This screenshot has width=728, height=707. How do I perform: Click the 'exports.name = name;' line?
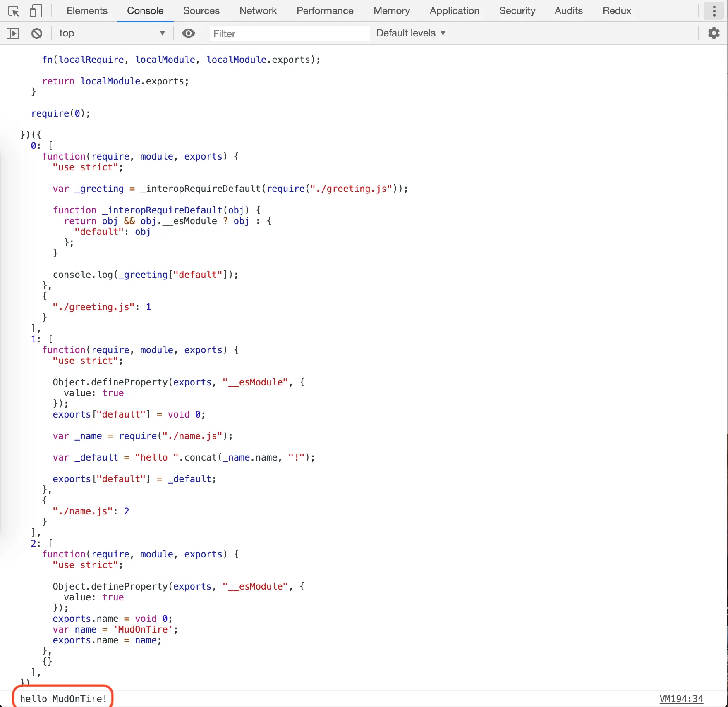(x=107, y=640)
